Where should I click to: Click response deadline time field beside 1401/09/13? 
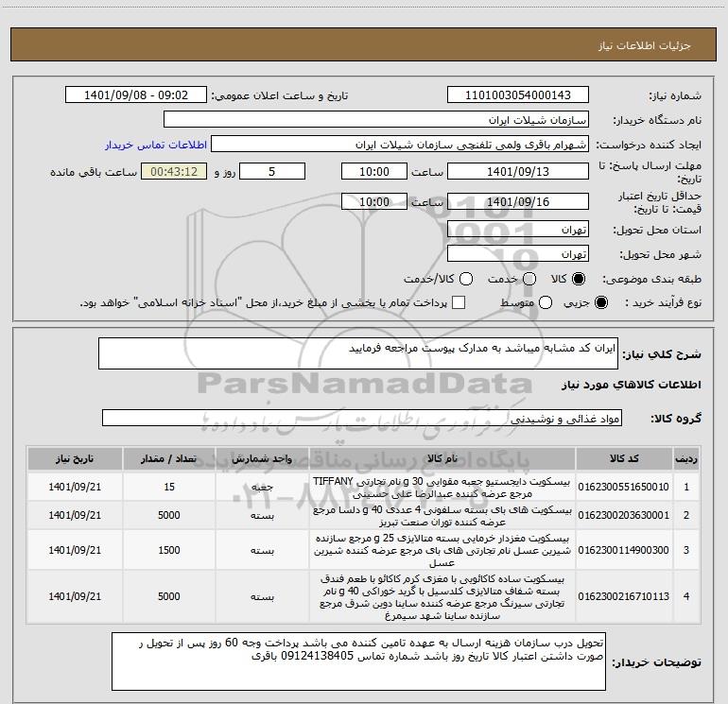(374, 171)
